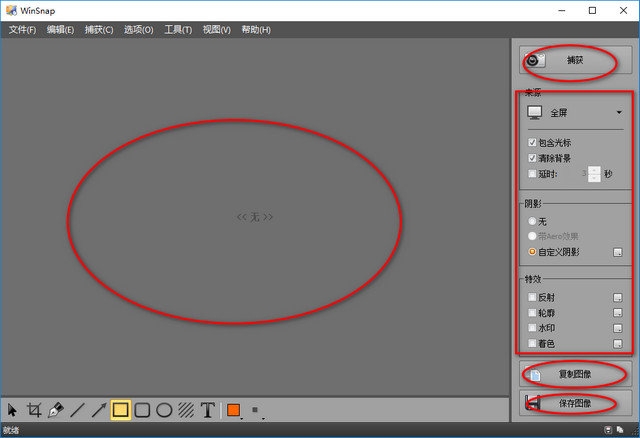
Task: Select the pointer selection tool
Action: pos(12,410)
